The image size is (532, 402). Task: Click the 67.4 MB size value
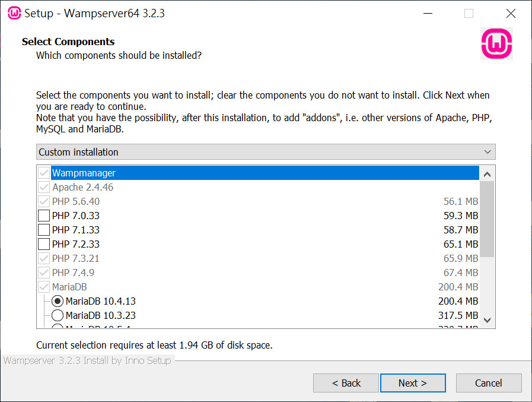461,273
